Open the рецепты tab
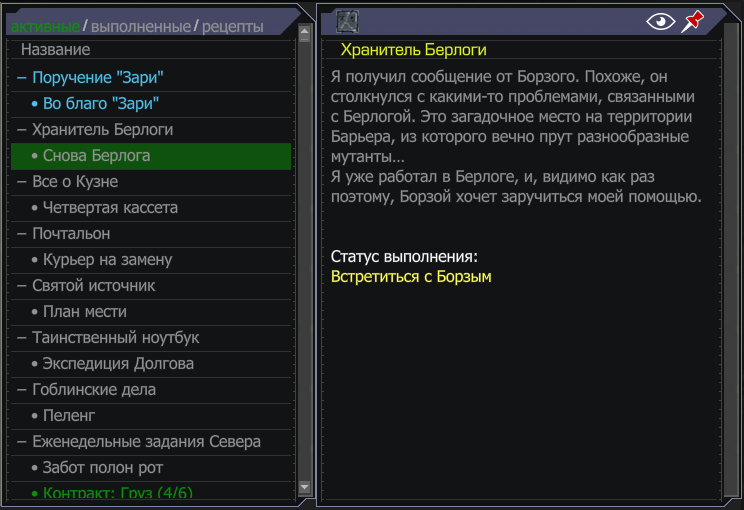 click(232, 27)
